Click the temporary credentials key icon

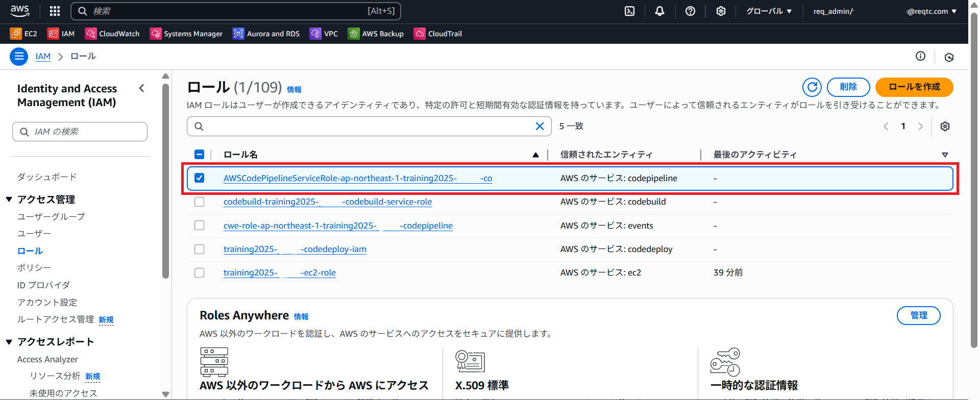[725, 362]
